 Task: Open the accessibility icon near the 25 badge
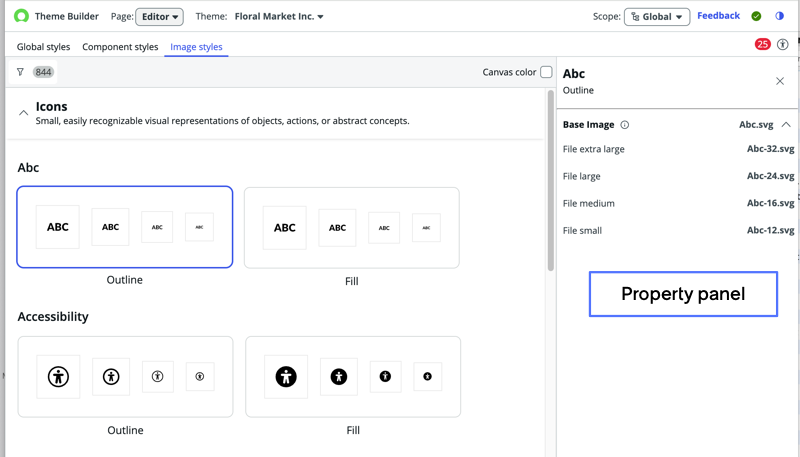[783, 44]
